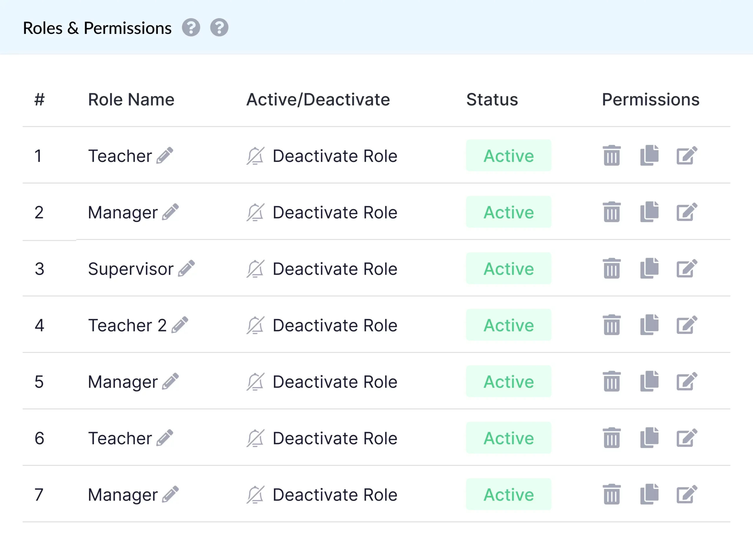This screenshot has height=560, width=753.
Task: Click Active status badge in row 6
Action: point(508,438)
